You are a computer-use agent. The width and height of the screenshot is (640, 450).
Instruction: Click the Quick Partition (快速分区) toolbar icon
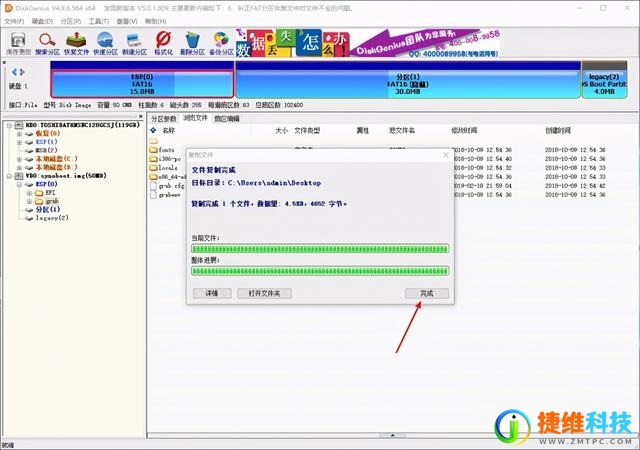pyautogui.click(x=106, y=41)
